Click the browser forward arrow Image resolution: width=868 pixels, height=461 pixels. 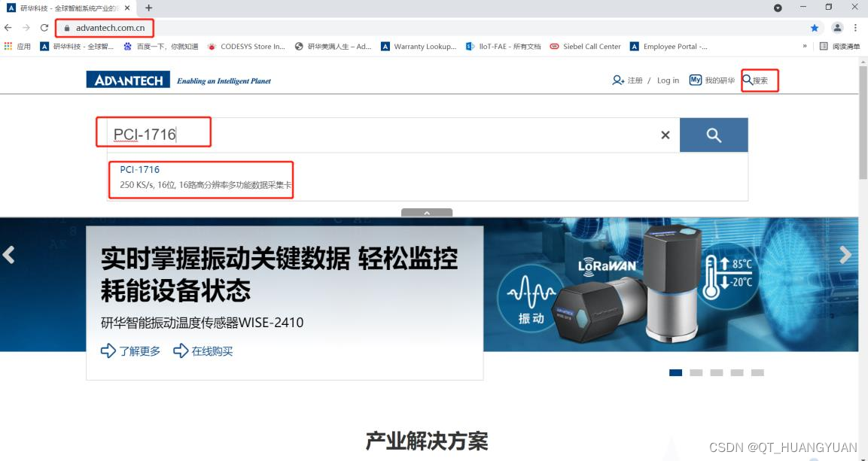26,28
